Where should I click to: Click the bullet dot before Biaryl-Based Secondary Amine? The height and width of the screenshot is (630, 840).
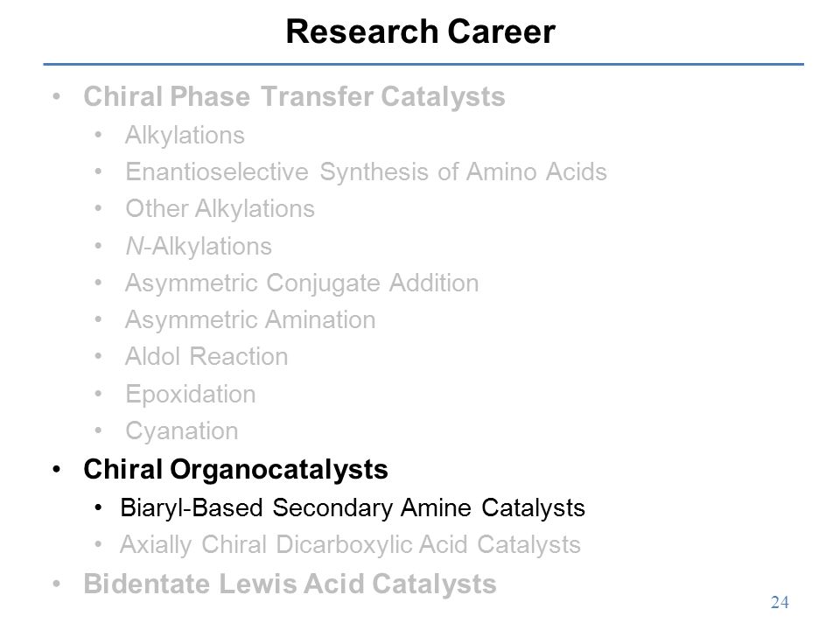98,507
